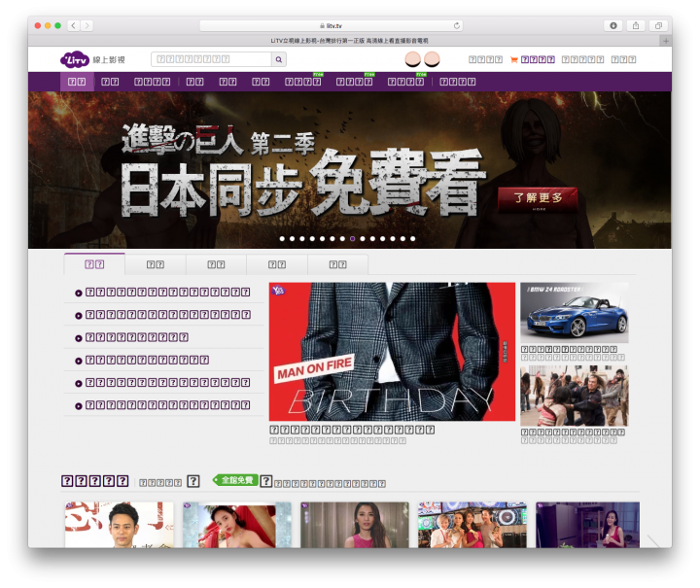The height and width of the screenshot is (588, 700).
Task: Open the BMW Z4 Roadster thumbnail
Action: tap(575, 313)
